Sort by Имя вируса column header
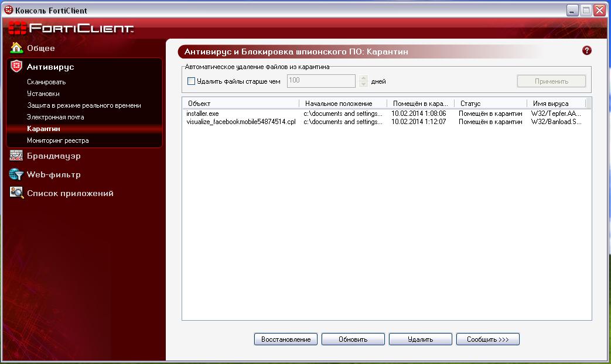 tap(557, 103)
